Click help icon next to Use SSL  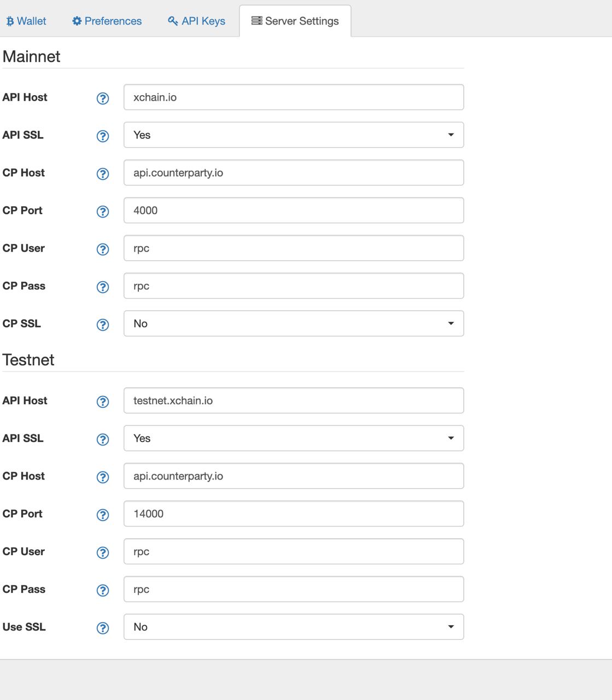(x=103, y=628)
